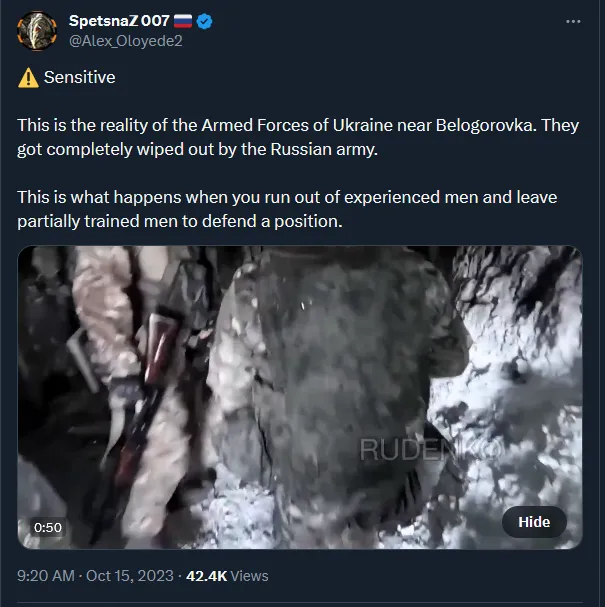The image size is (605, 607).
Task: Click the blue verified checkmark badge
Action: tap(204, 21)
